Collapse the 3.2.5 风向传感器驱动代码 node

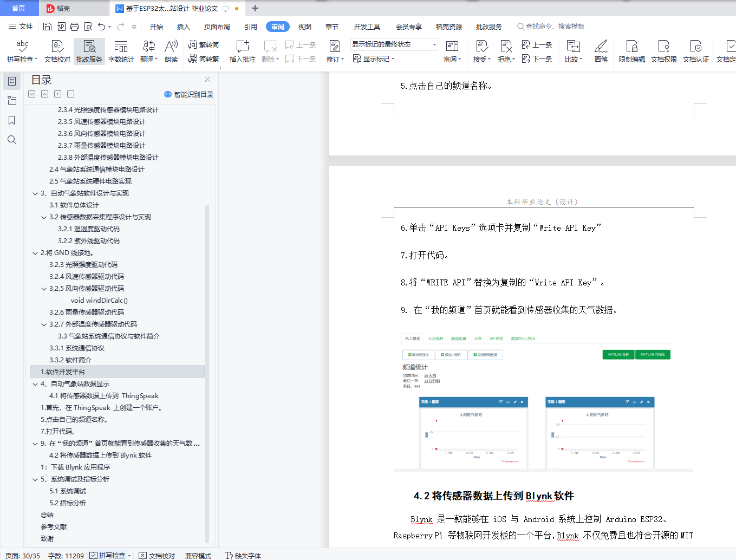click(44, 289)
